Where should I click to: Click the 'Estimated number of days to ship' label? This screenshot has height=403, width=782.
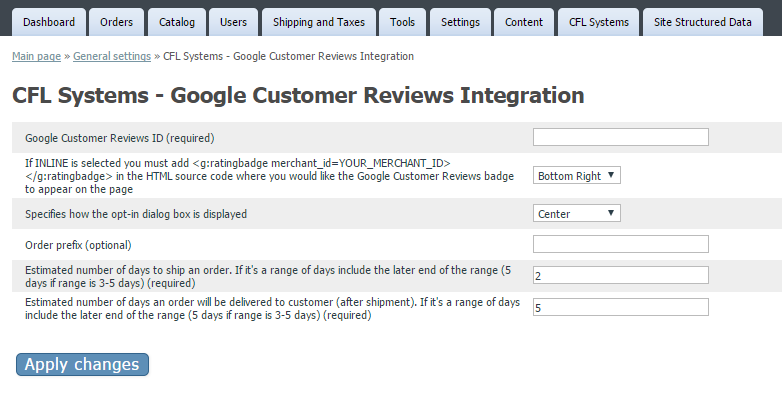(x=268, y=276)
